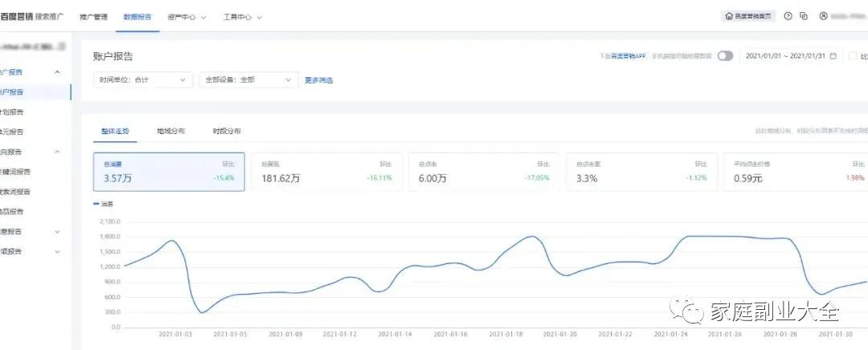The width and height of the screenshot is (868, 350).
Task: Click the copy windows icon in header
Action: [804, 16]
